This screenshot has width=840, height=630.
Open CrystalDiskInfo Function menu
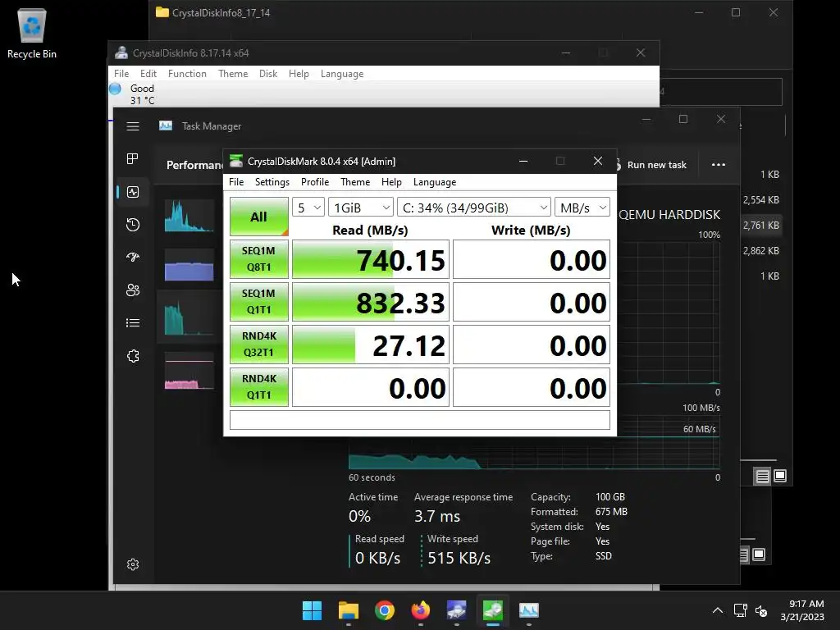[187, 74]
